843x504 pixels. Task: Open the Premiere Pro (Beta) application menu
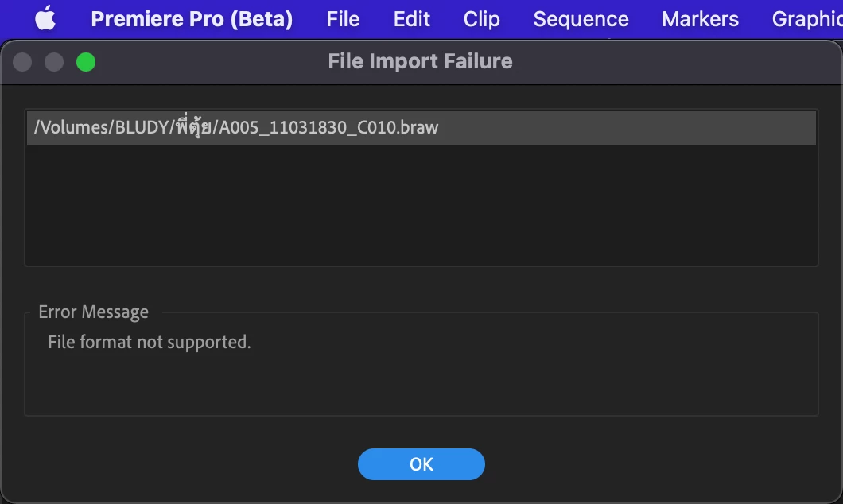pos(192,19)
